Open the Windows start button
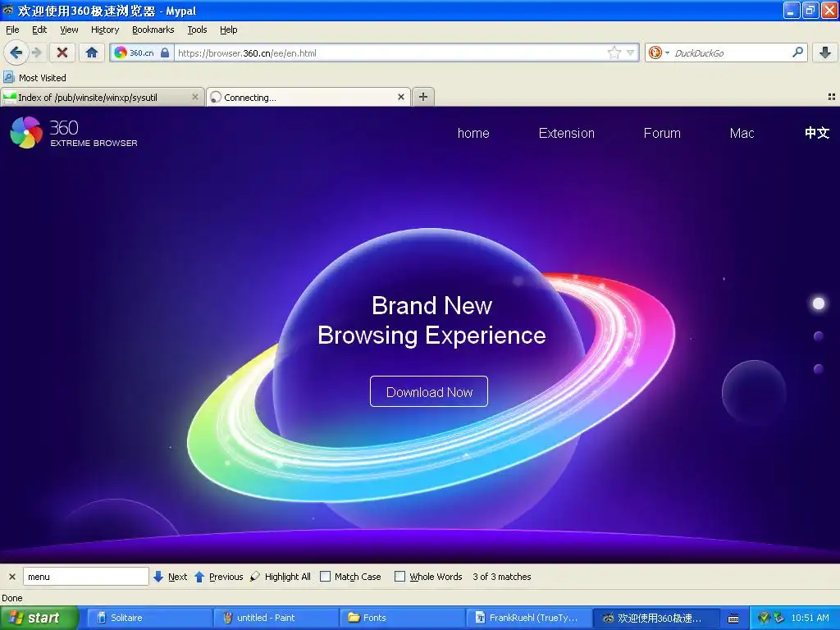Screen dimensions: 840x630 pyautogui.click(x=39, y=618)
